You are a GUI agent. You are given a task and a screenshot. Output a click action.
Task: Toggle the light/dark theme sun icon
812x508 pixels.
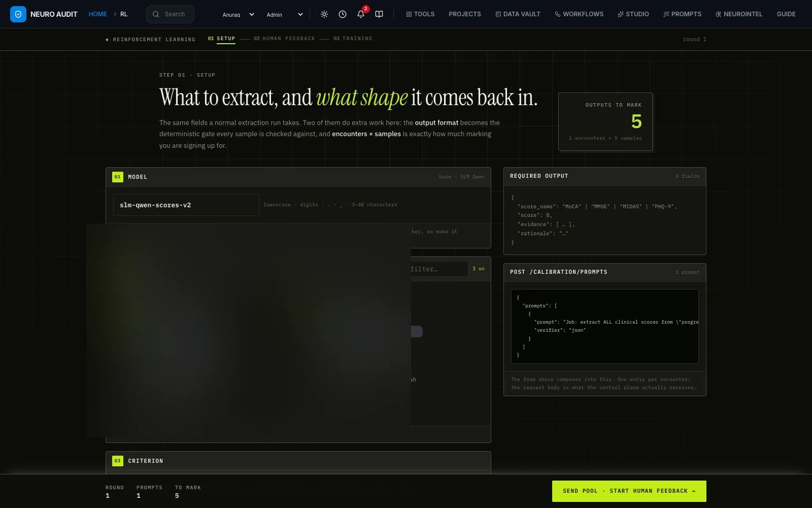coord(324,14)
